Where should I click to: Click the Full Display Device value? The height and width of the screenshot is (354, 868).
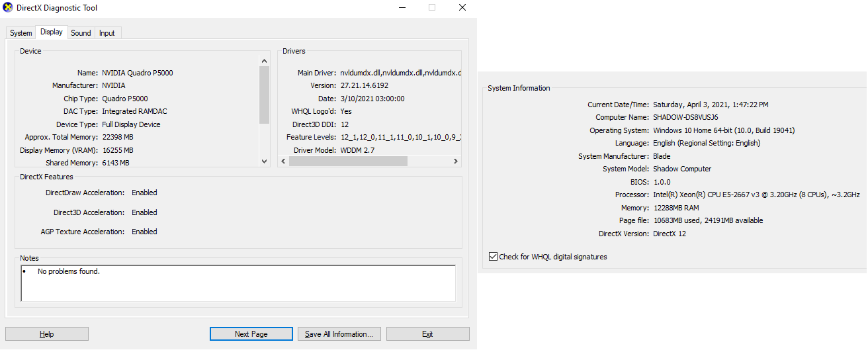pyautogui.click(x=131, y=124)
